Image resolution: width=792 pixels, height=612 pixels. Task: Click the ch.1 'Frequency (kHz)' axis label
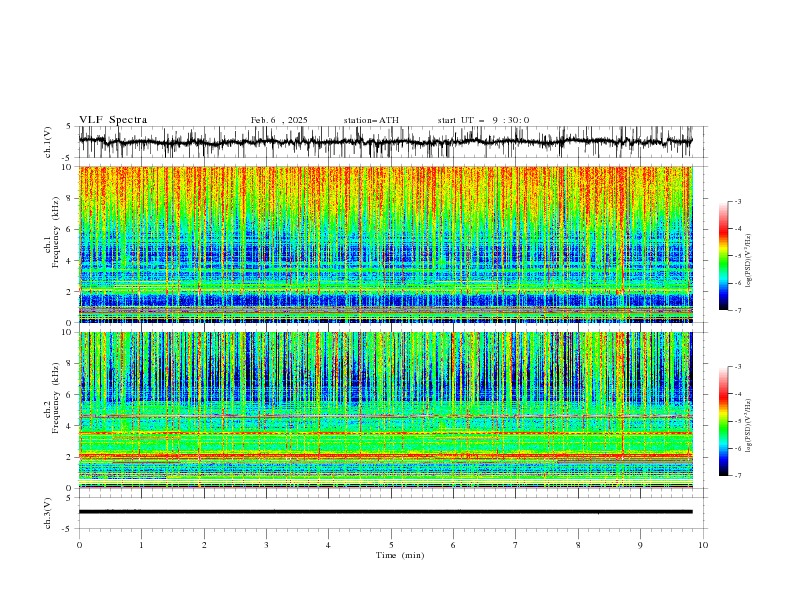[55, 232]
